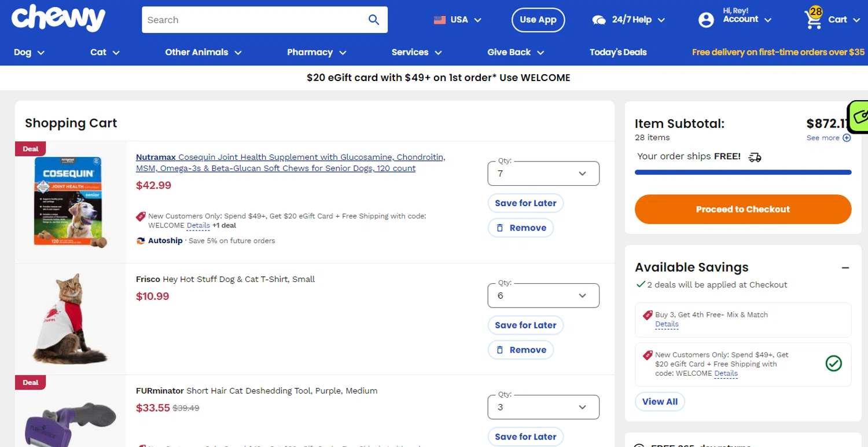Save the Frisco T-Shirt for later
The image size is (868, 447).
(x=525, y=325)
